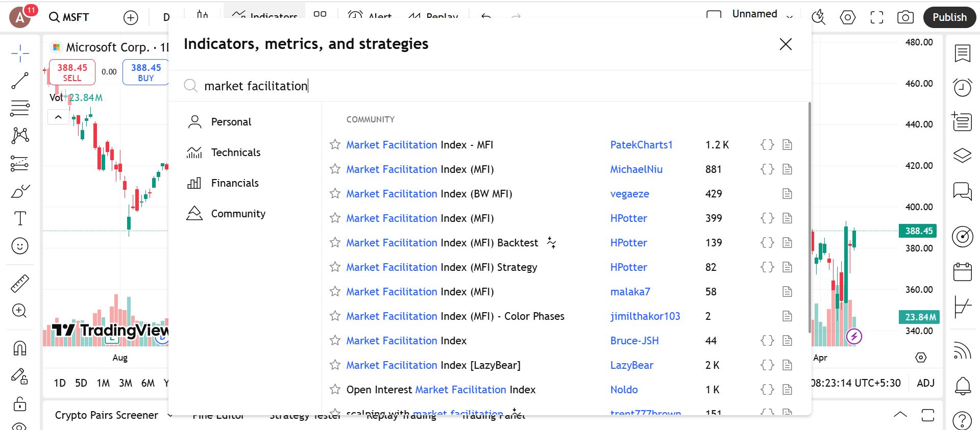Screen dimensions: 980x430
Task: Favorite the PatekCharts1 Market Facilitation Index
Action: (x=335, y=145)
